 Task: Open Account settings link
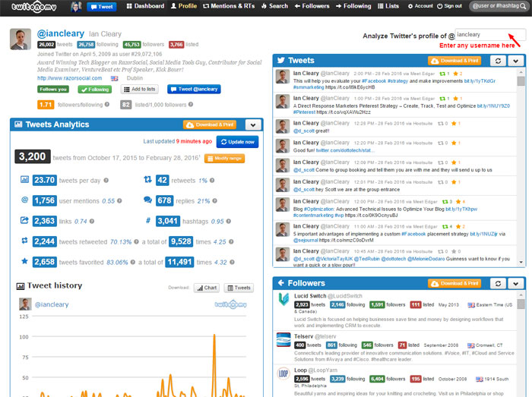click(420, 6)
